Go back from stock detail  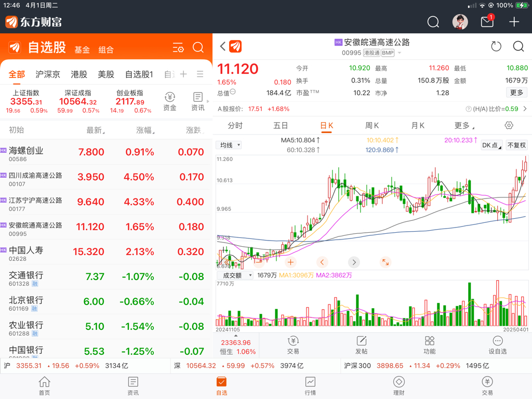click(x=222, y=46)
